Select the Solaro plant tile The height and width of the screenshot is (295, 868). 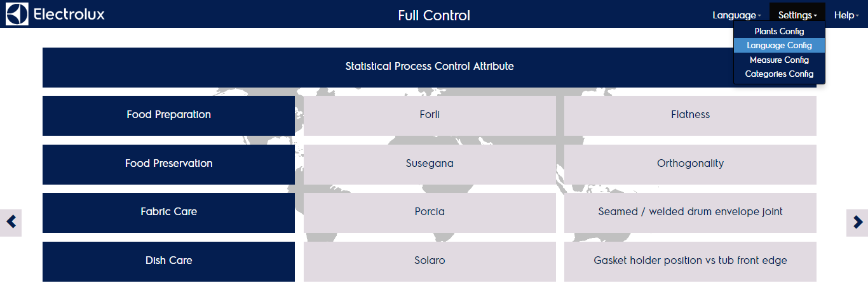click(x=430, y=261)
